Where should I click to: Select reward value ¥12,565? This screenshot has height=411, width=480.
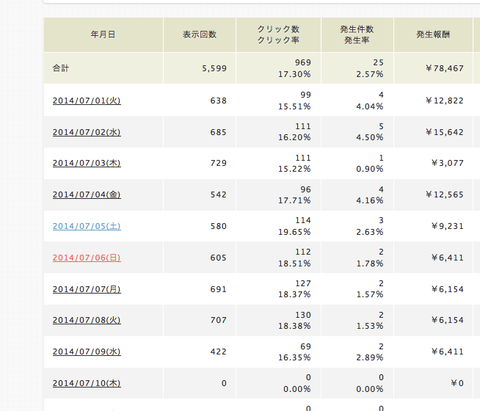[445, 194]
